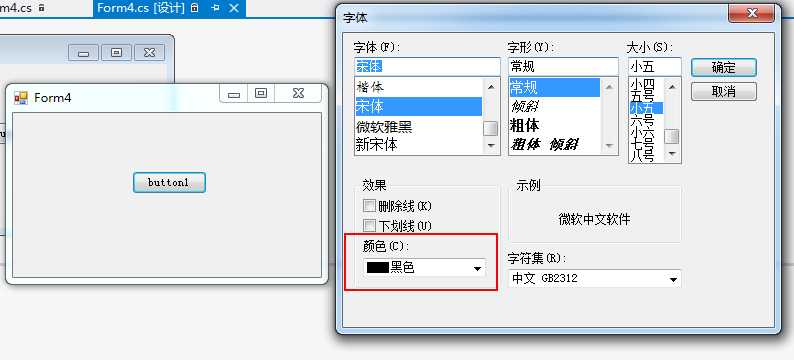Close the background form behind Form4
The image size is (794, 360).
click(x=149, y=53)
